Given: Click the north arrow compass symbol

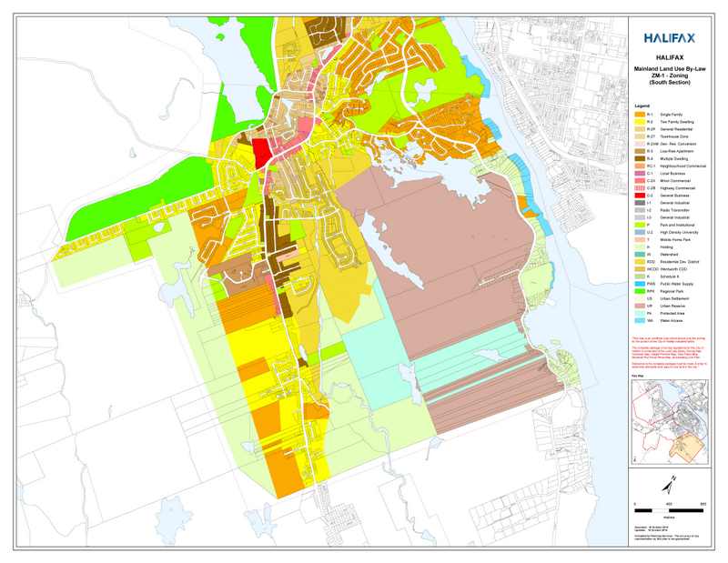Looking at the screenshot, I should point(669,485).
